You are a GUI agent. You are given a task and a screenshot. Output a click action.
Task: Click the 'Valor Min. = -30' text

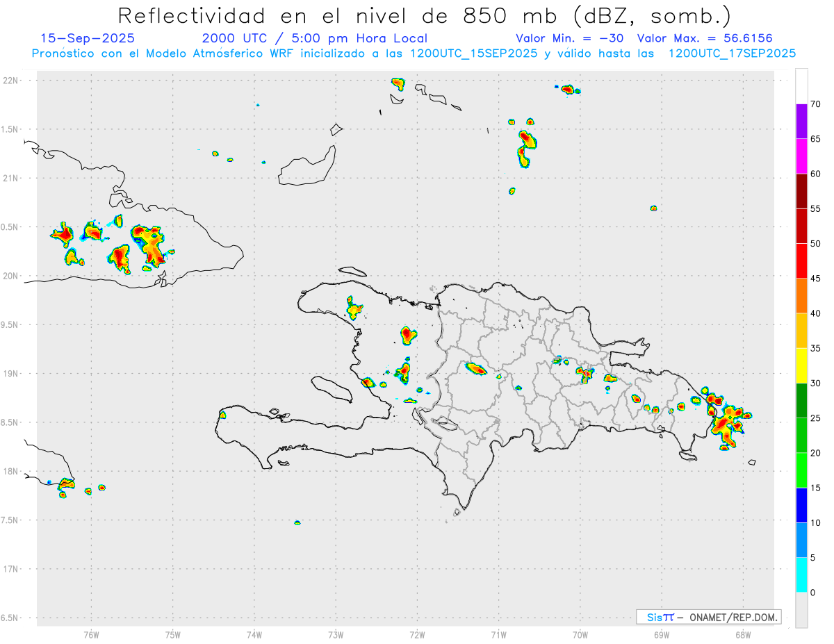(570, 38)
